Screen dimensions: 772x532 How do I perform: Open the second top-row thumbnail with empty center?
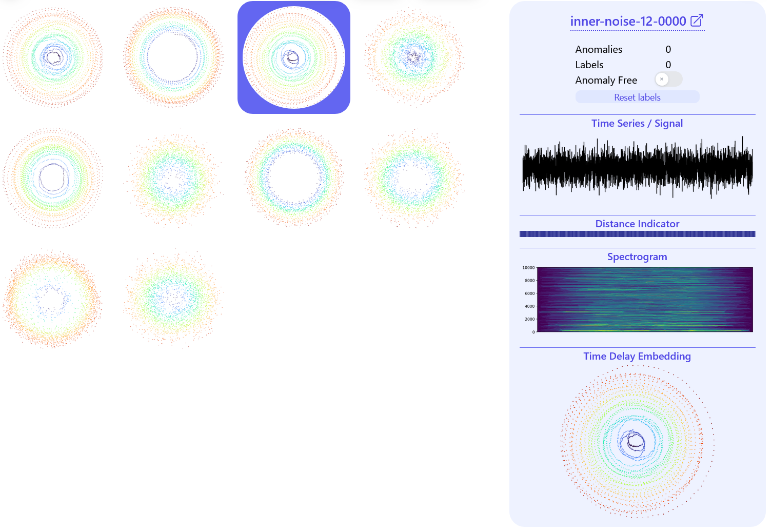coord(173,57)
